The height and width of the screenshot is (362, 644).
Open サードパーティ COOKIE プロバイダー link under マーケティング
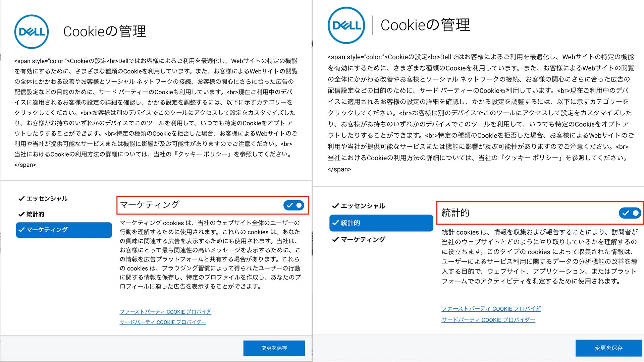pyautogui.click(x=163, y=322)
